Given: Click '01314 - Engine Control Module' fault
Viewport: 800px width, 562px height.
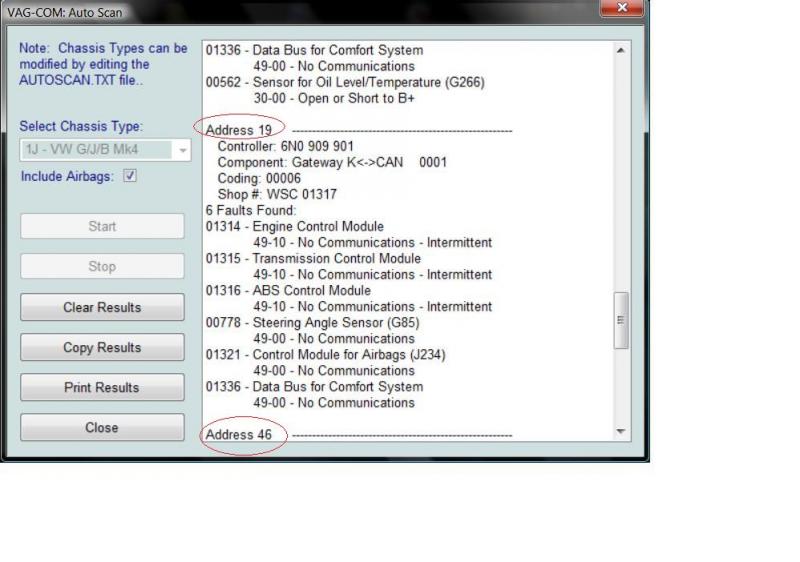Looking at the screenshot, I should pyautogui.click(x=295, y=226).
